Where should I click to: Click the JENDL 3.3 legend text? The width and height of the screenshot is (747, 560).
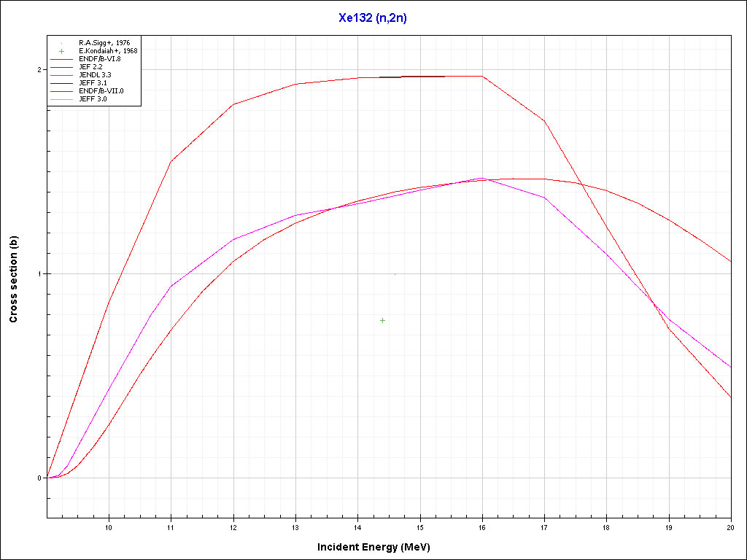click(95, 74)
